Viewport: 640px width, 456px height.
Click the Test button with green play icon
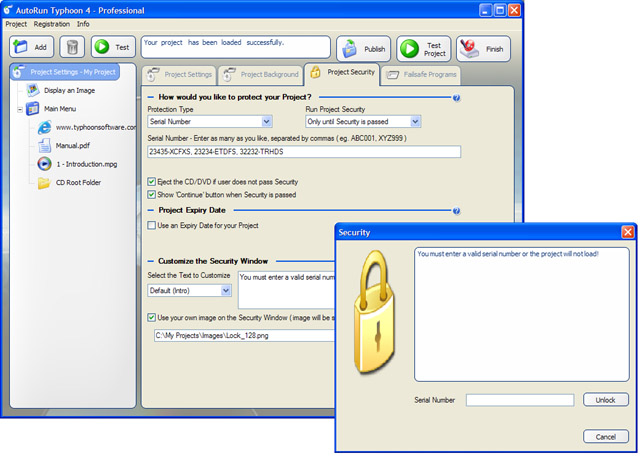[x=113, y=47]
